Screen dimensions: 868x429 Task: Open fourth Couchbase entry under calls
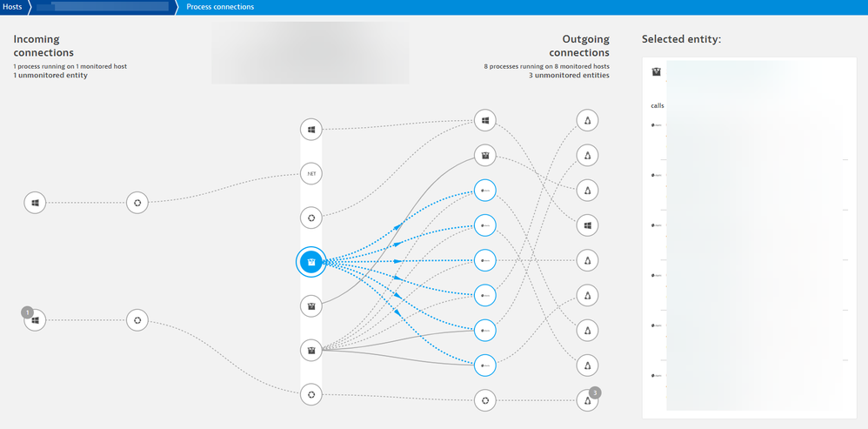[x=657, y=275]
